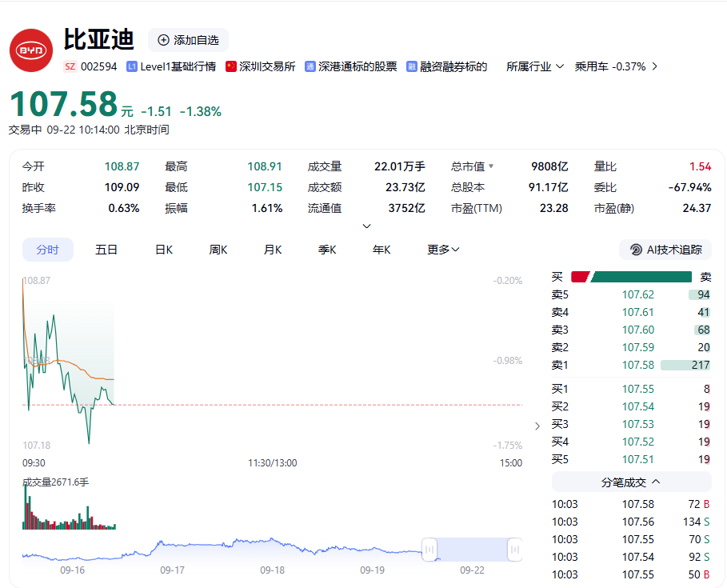This screenshot has width=727, height=588.
Task: Click the 通 深港通标的股票 badge icon
Action: click(310, 66)
